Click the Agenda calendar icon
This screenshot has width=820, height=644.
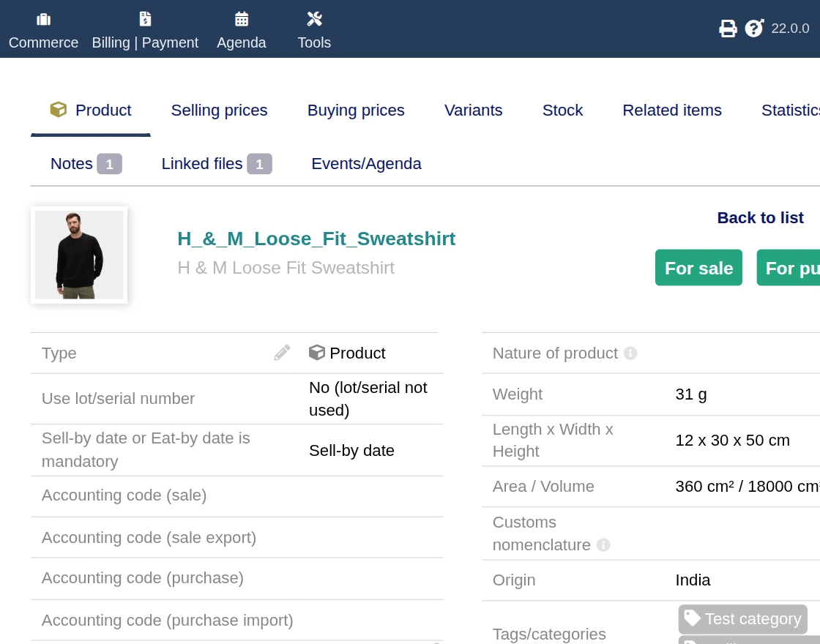pyautogui.click(x=242, y=19)
